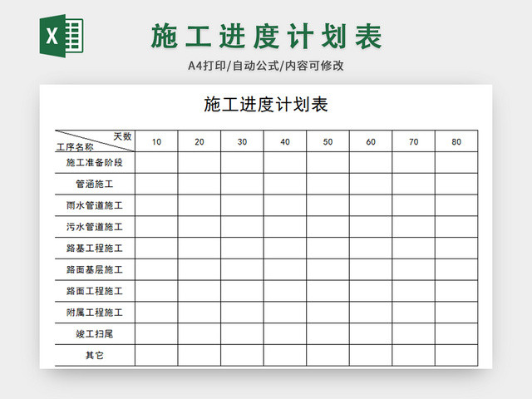This screenshot has height=399, width=532.
Task: Select the 路面工程施工 cell under column 60
Action: pos(371,291)
